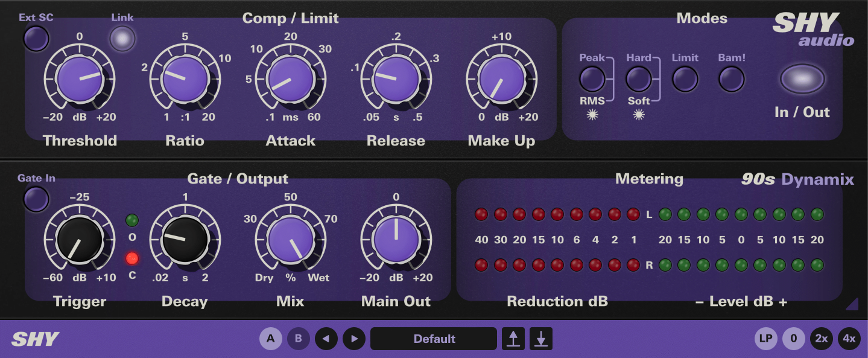Click the Threshold label

coord(80,141)
